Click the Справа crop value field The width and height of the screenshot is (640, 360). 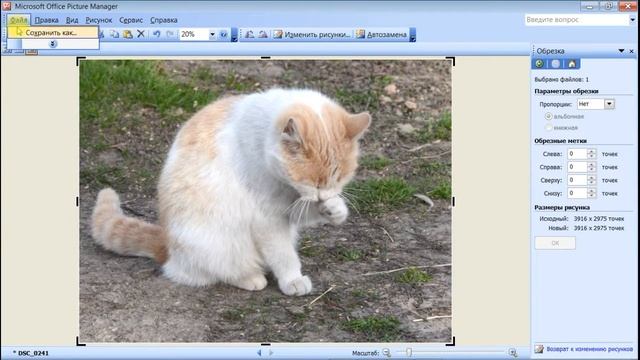[578, 167]
